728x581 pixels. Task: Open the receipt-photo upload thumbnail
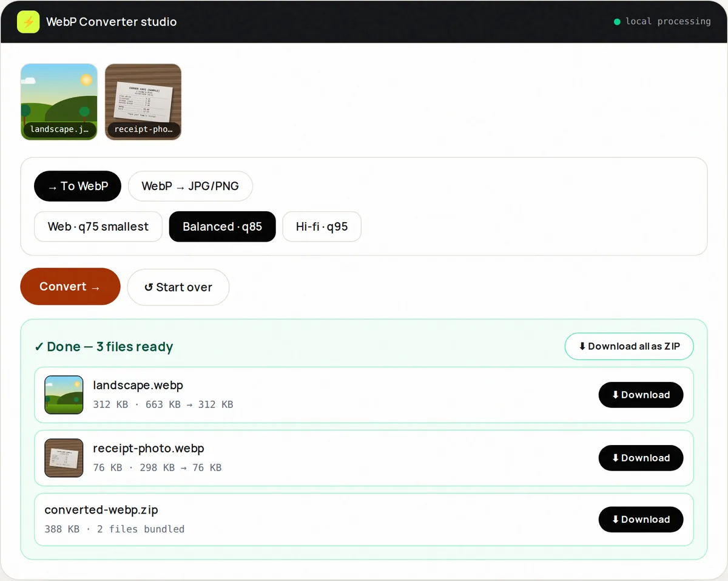[x=143, y=102]
